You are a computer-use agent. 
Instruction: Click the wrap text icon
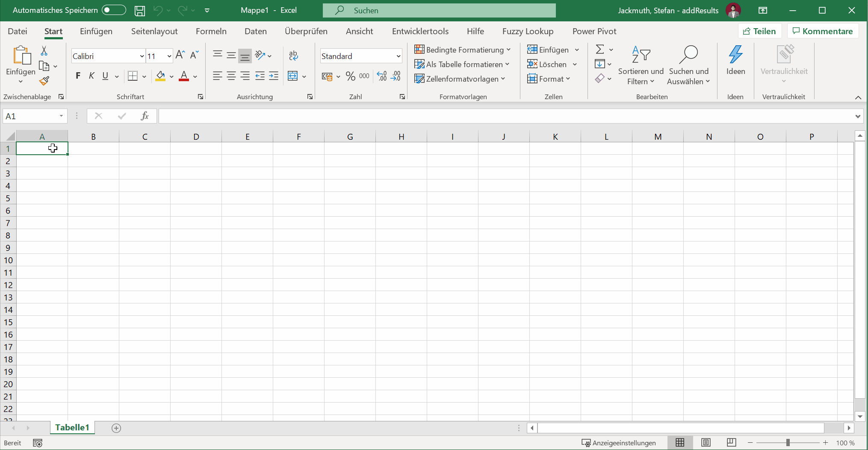tap(293, 55)
